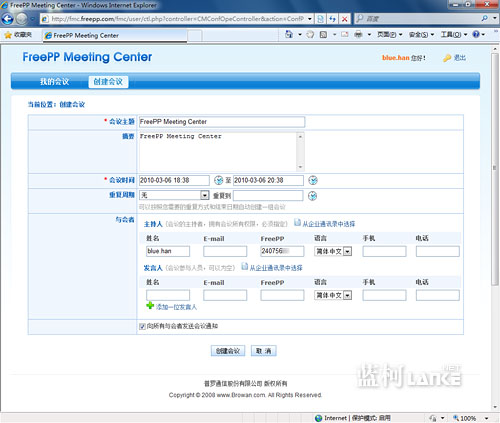This screenshot has height=423, width=500.
Task: Click the read mail icon in toolbar
Action: [345, 34]
